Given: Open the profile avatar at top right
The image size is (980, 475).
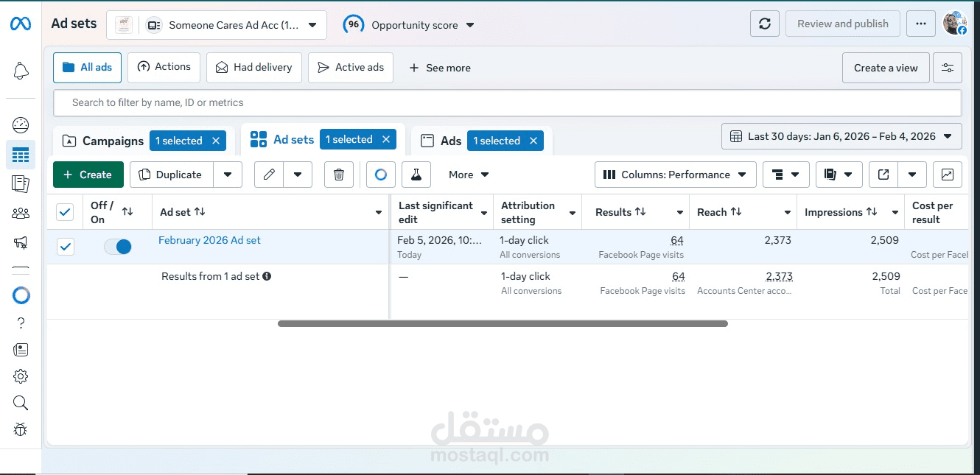Looking at the screenshot, I should click(x=955, y=23).
